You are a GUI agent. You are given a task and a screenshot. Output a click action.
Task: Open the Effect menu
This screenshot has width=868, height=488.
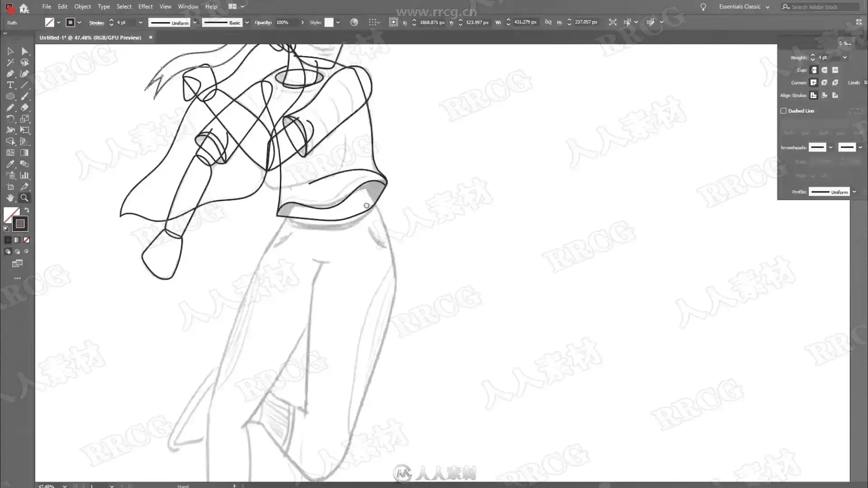pos(145,7)
